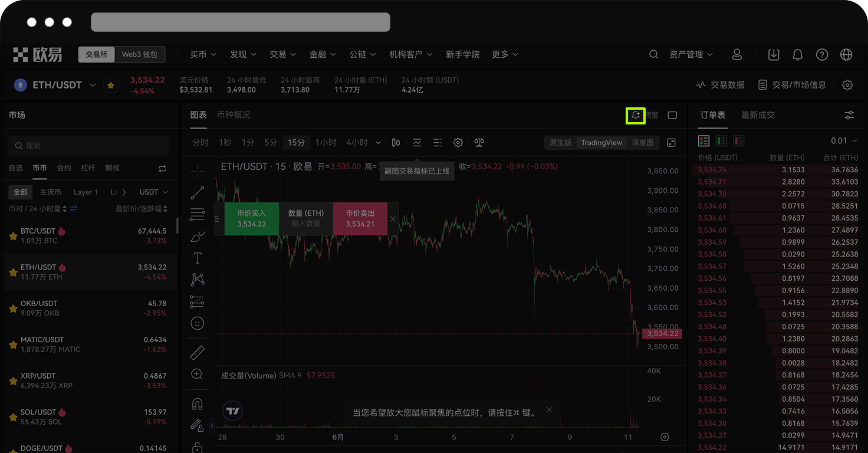The height and width of the screenshot is (453, 868).
Task: Toggle candlestick chart style
Action: (395, 142)
